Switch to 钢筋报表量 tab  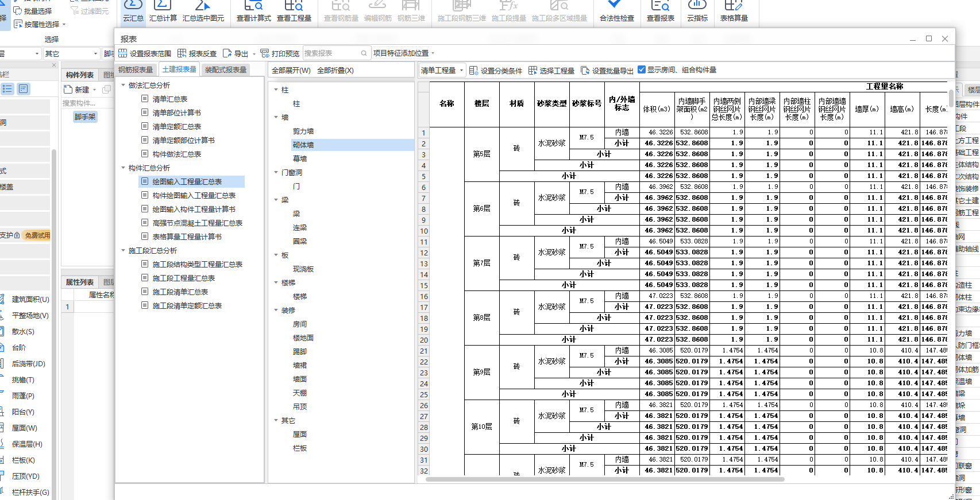pos(136,69)
